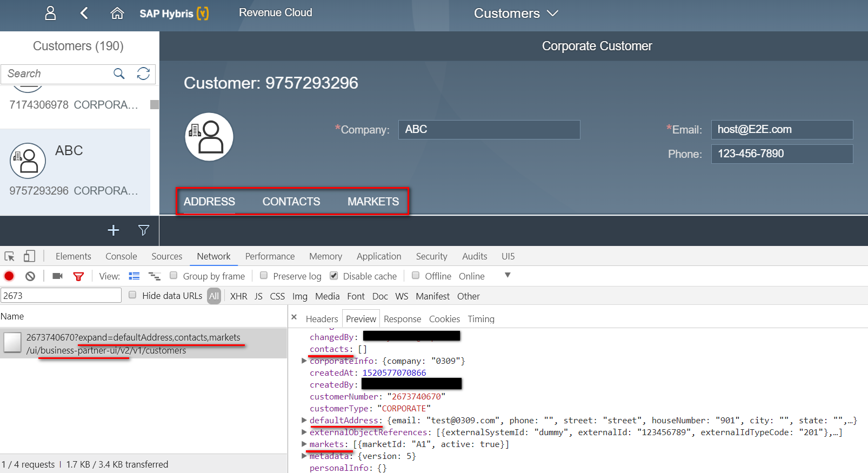The width and height of the screenshot is (868, 473).
Task: Expand the markets array
Action: point(304,444)
